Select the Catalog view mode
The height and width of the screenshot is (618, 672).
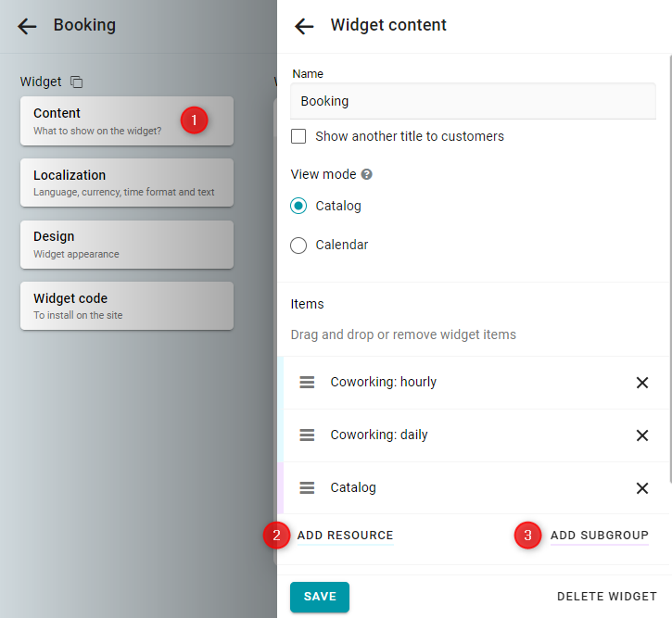tap(298, 206)
